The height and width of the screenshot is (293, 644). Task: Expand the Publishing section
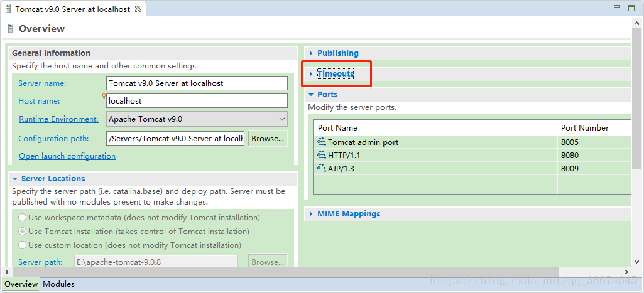pos(311,53)
